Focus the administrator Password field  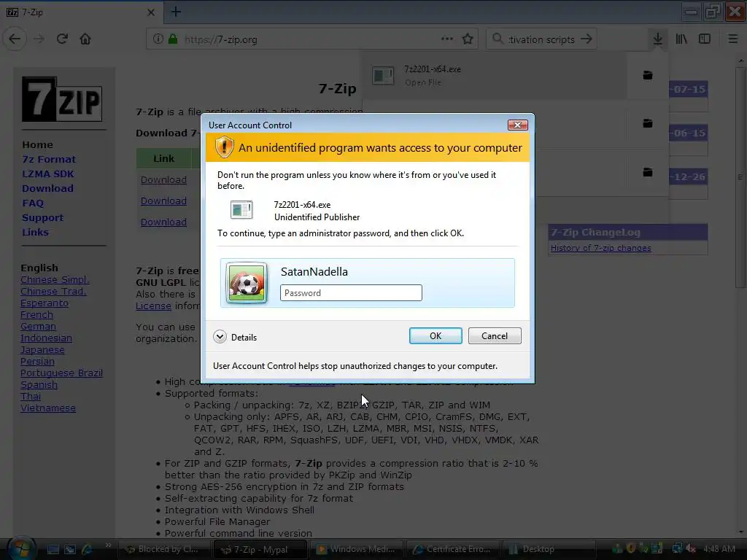tap(351, 293)
